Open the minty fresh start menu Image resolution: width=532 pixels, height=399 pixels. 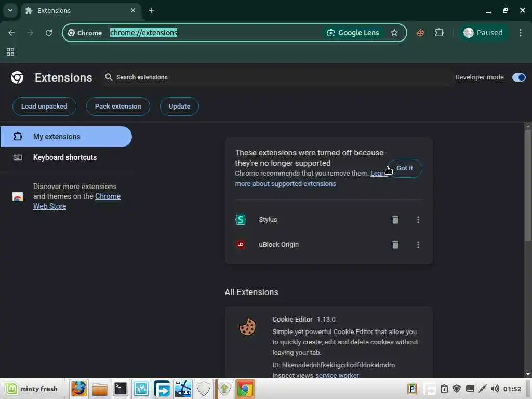click(31, 389)
